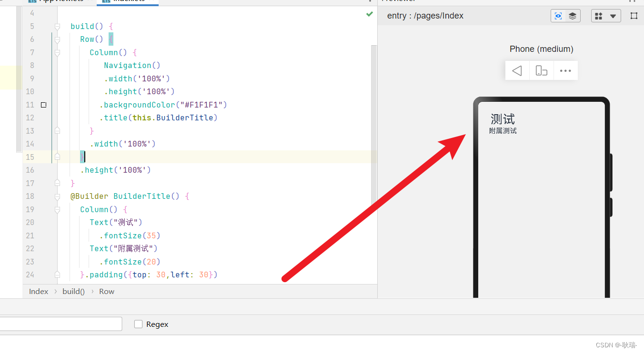Click the inspector eye icon in Previewer
The height and width of the screenshot is (353, 644).
pos(558,16)
